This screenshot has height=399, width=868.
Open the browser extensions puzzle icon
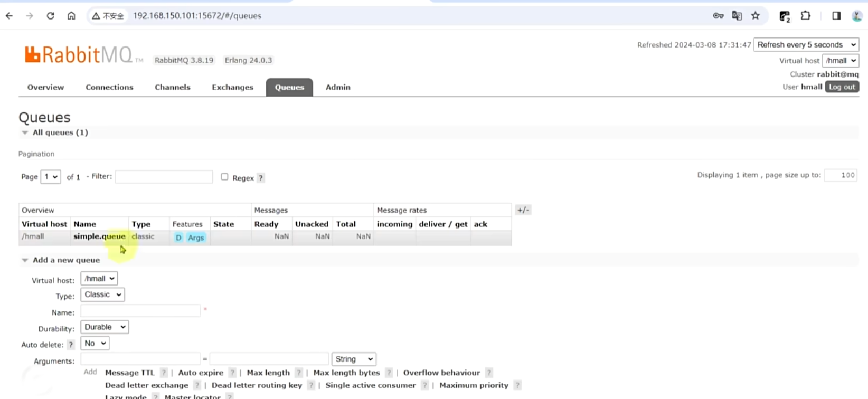[806, 16]
